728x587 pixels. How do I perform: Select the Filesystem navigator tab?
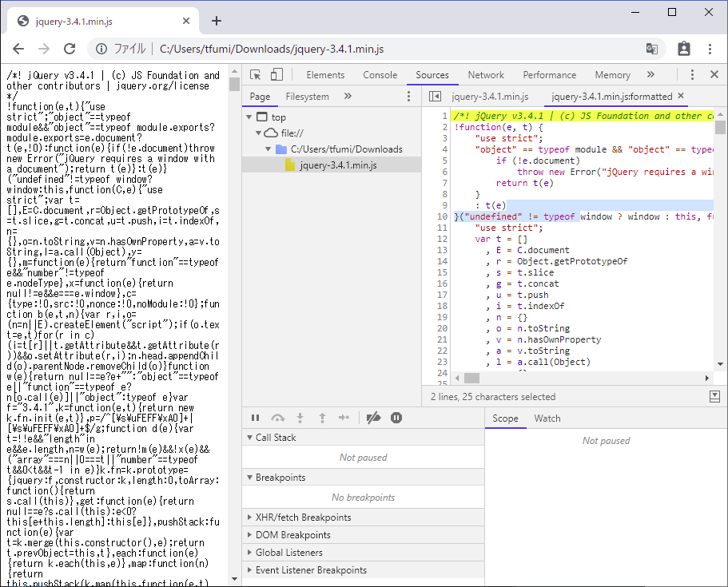pos(308,97)
